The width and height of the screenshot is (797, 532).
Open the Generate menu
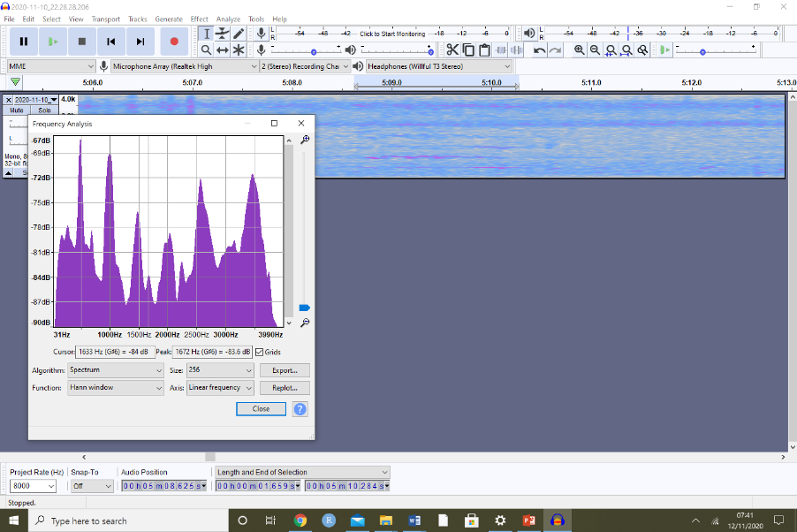click(169, 19)
